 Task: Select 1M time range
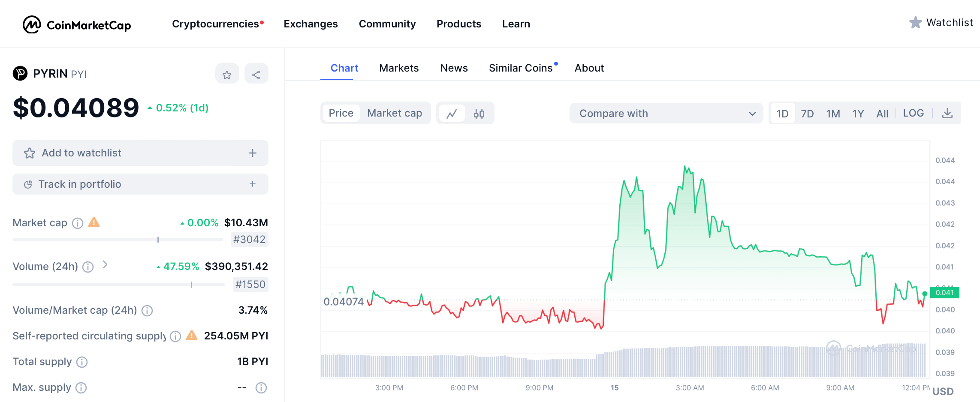(833, 114)
